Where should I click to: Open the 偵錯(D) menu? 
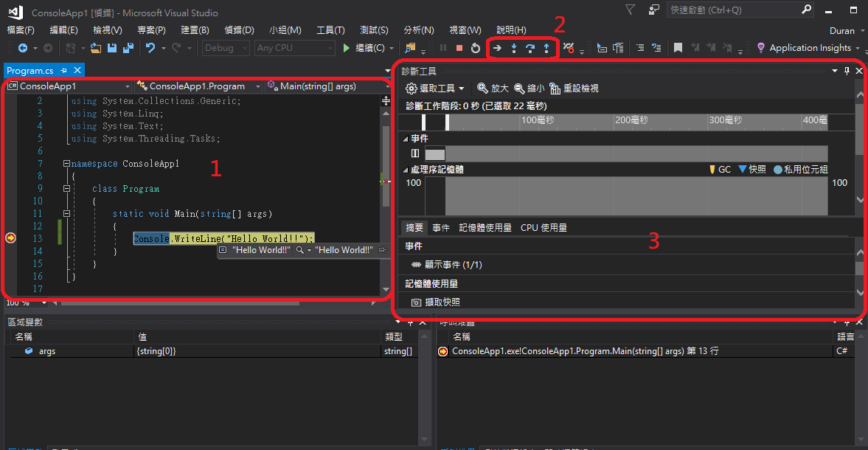pyautogui.click(x=239, y=30)
